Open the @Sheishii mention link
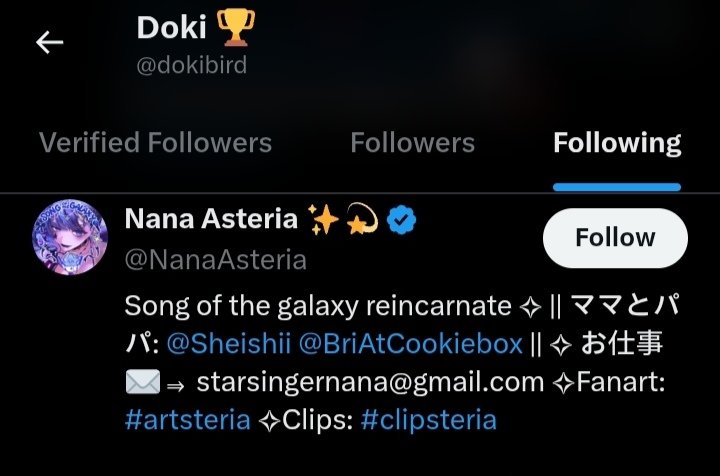 point(228,344)
